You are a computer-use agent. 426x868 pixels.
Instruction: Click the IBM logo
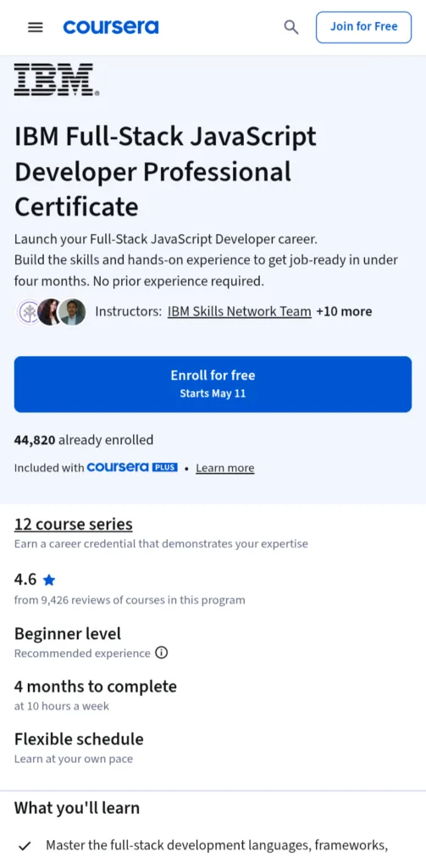pos(57,80)
